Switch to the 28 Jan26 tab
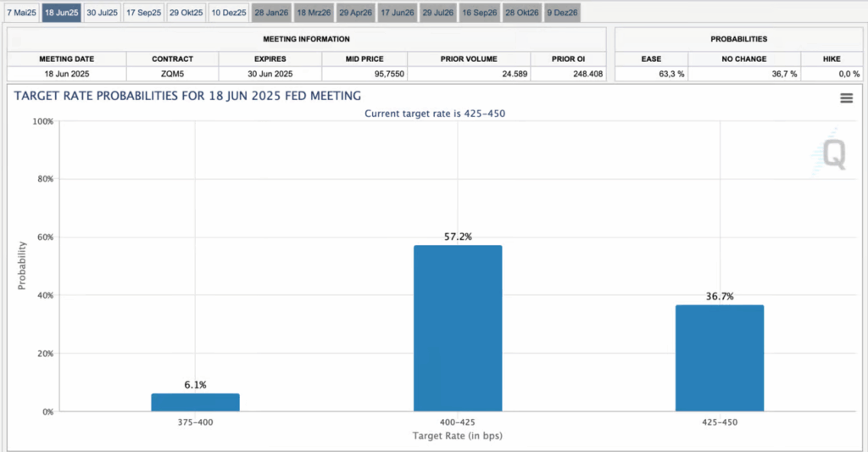Screen dimensions: 868x452 (271, 13)
